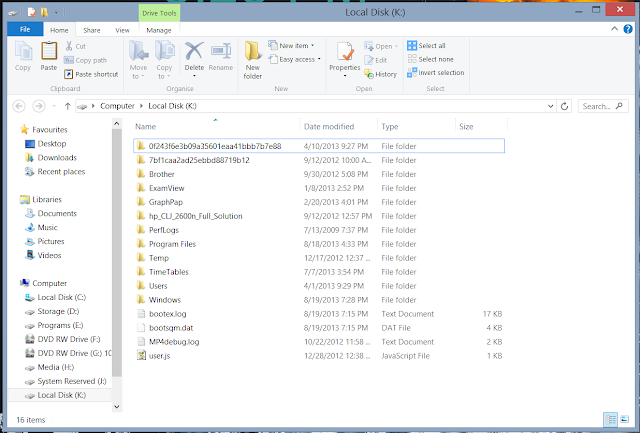The image size is (640, 433).
Task: Open the blue Help question mark
Action: 628,29
